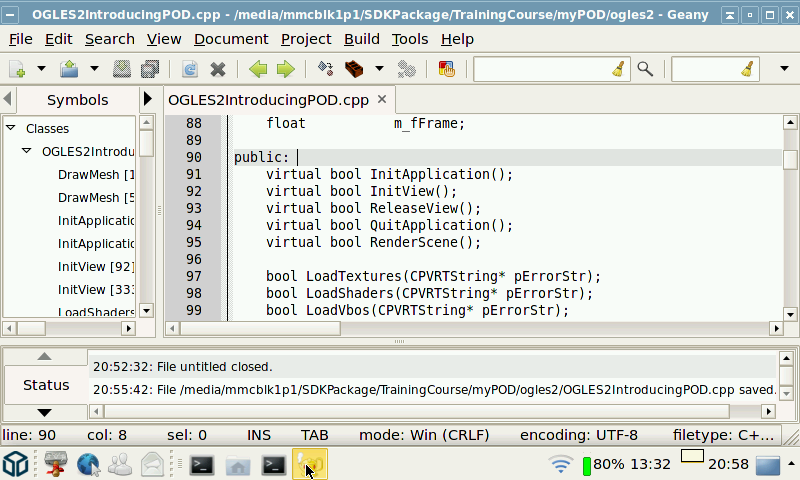800x480 pixels.
Task: Click the New file toolbar icon
Action: point(17,69)
